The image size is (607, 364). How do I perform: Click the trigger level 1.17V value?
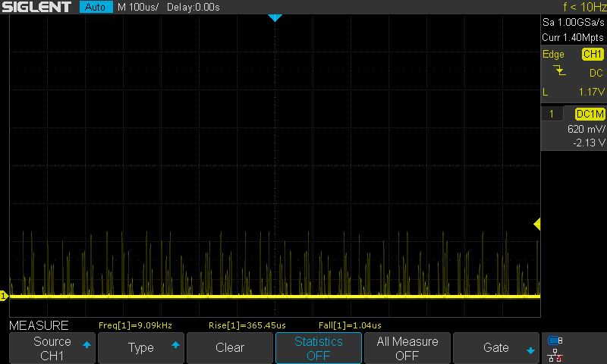coord(591,92)
